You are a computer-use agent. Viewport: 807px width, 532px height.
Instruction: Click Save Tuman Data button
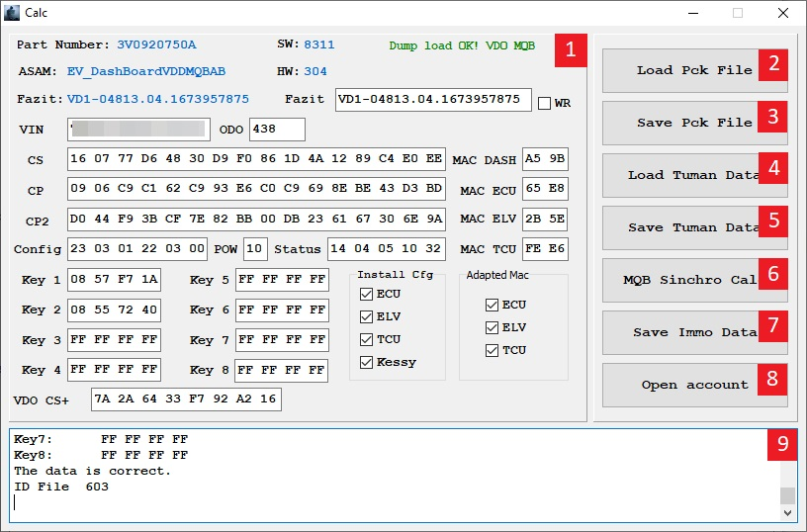[x=695, y=227]
